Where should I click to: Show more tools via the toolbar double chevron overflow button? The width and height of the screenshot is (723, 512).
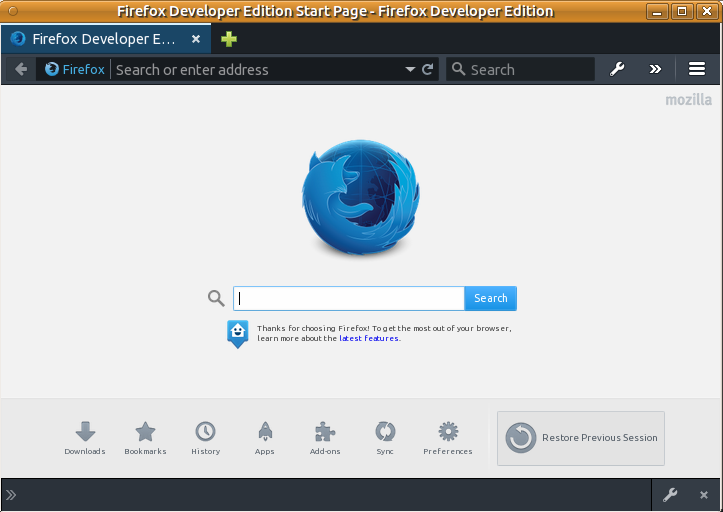coord(655,69)
